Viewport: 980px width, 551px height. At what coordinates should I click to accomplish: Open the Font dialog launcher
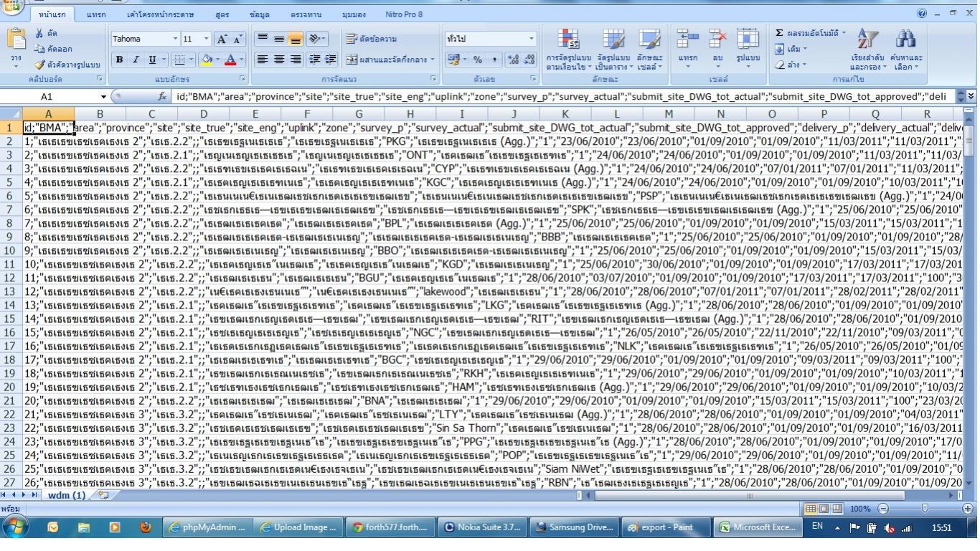241,77
